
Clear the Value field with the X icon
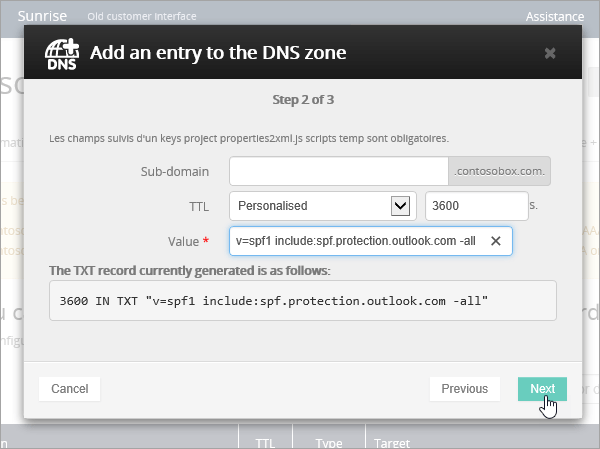click(x=496, y=241)
